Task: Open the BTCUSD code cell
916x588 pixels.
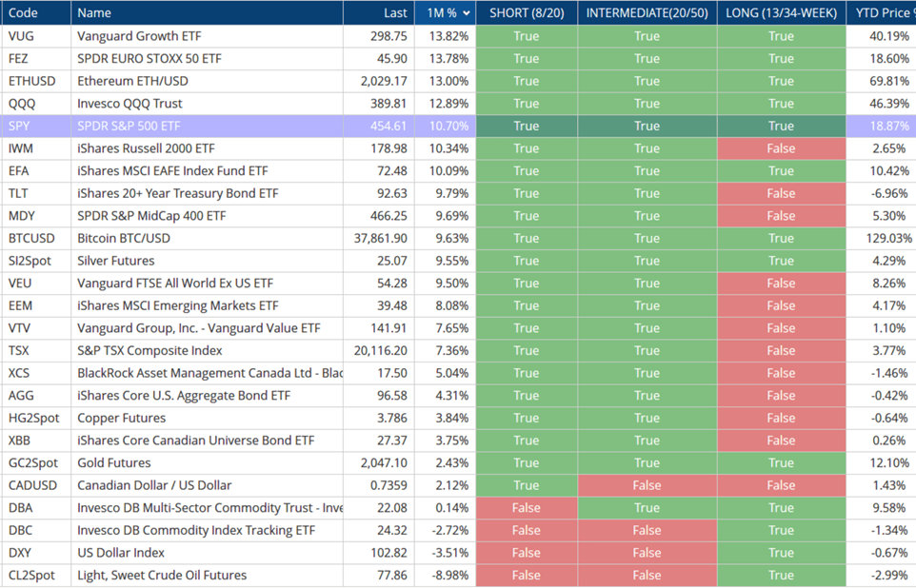Action: click(31, 238)
